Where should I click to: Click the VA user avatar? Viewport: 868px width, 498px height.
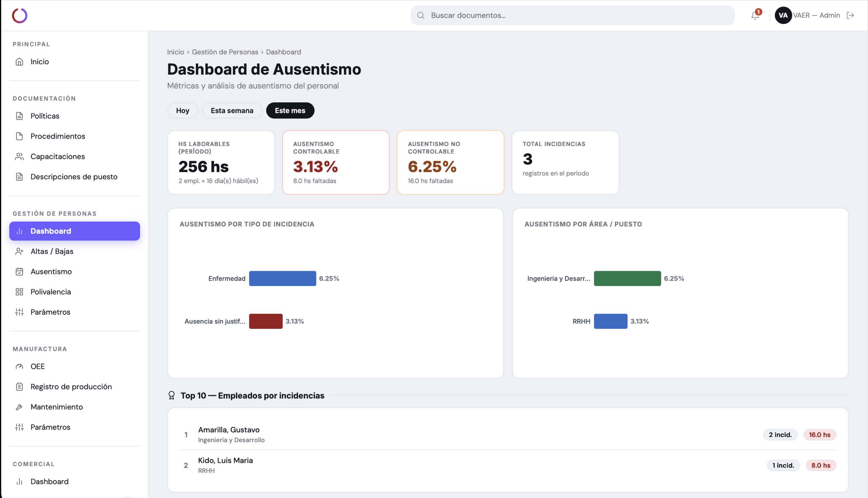[x=783, y=15]
